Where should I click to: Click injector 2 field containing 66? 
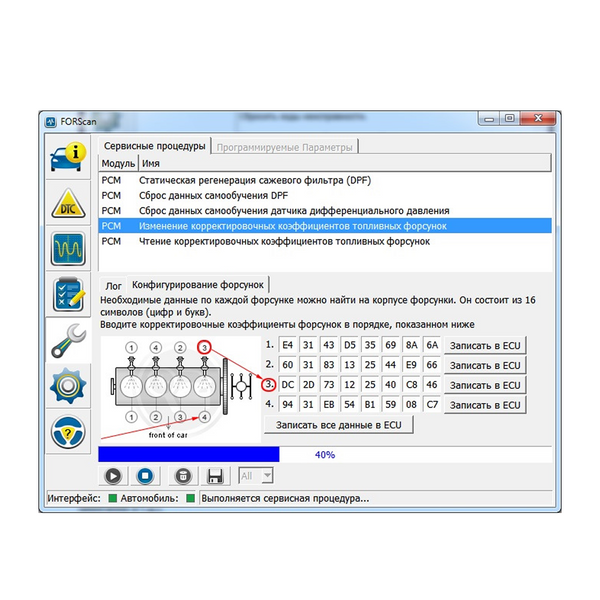click(432, 365)
